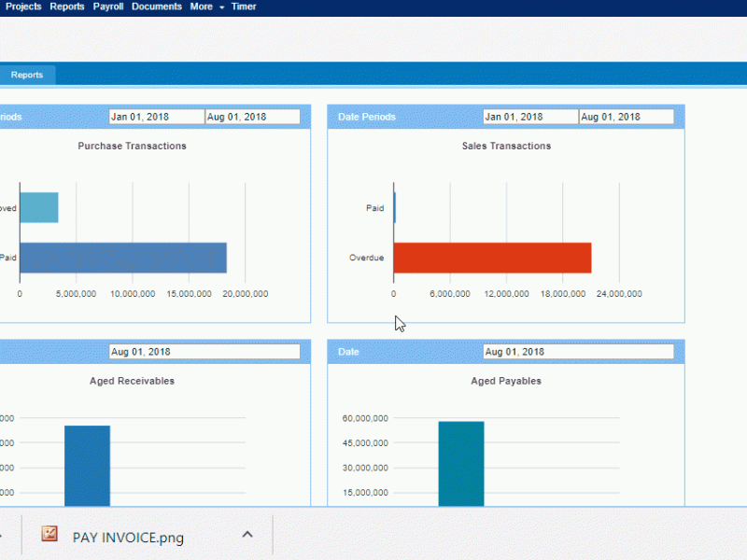Open the Projects menu
Screen dimensions: 747x560
pyautogui.click(x=23, y=7)
